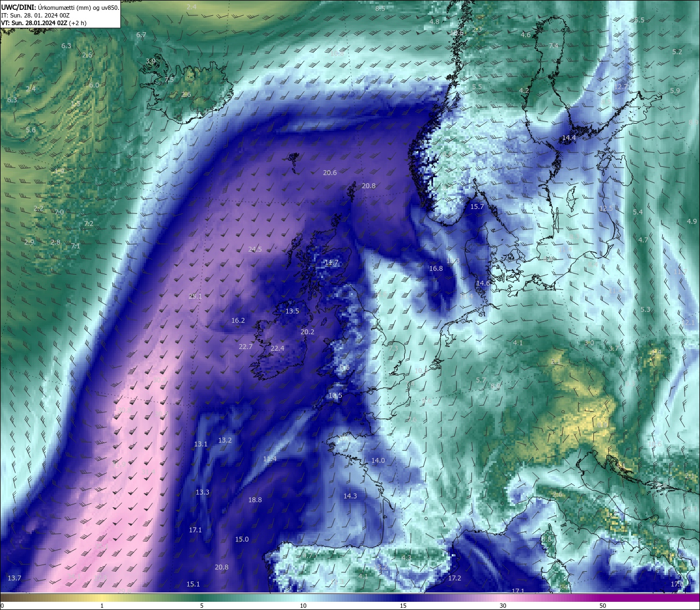Click the 14.3 value label
Image resolution: width=700 pixels, height=610 pixels.
tap(350, 496)
